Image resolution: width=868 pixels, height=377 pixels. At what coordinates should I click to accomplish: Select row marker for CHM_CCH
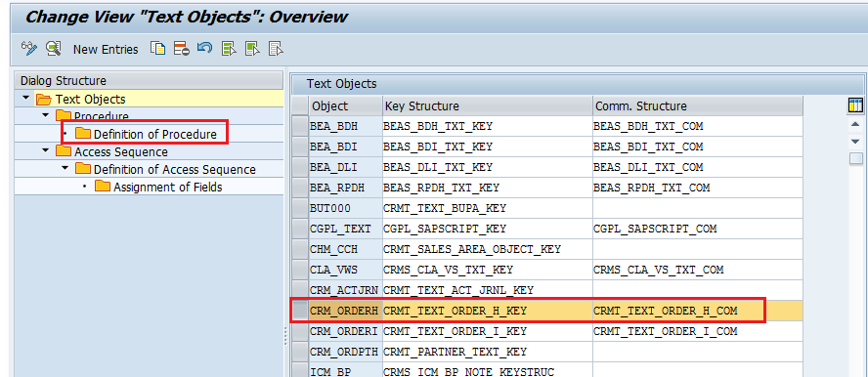[300, 249]
